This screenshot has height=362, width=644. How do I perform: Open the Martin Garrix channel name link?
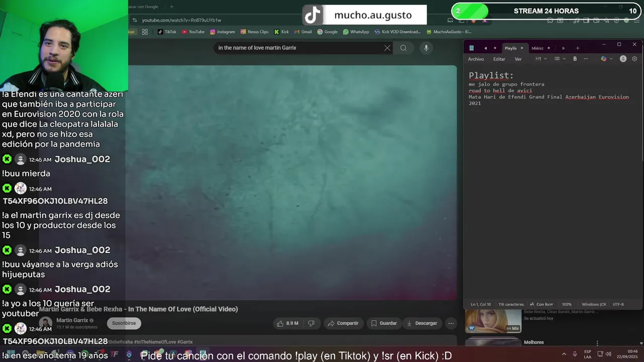pos(72,320)
